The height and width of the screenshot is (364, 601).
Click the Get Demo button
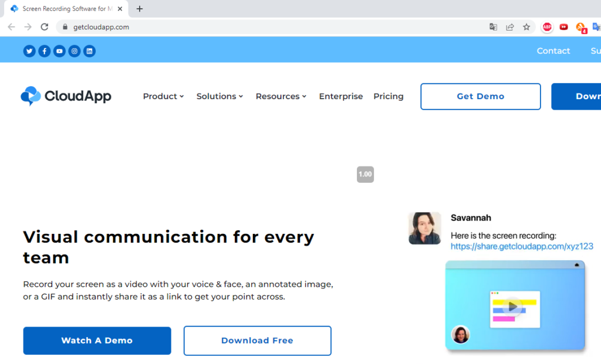pyautogui.click(x=480, y=97)
